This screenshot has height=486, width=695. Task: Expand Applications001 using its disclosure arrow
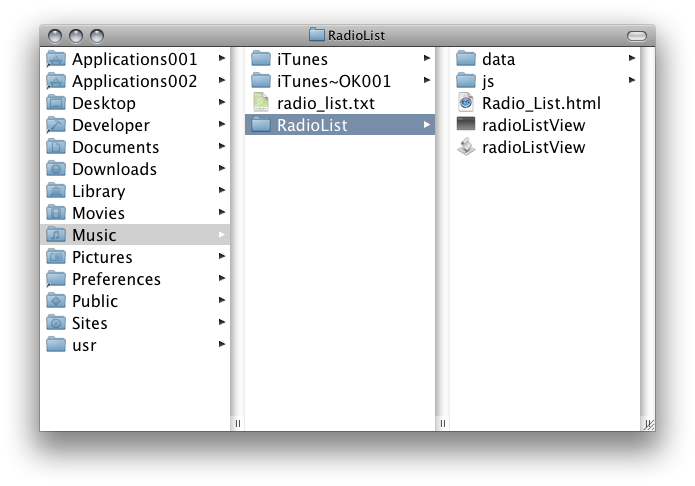coord(222,58)
